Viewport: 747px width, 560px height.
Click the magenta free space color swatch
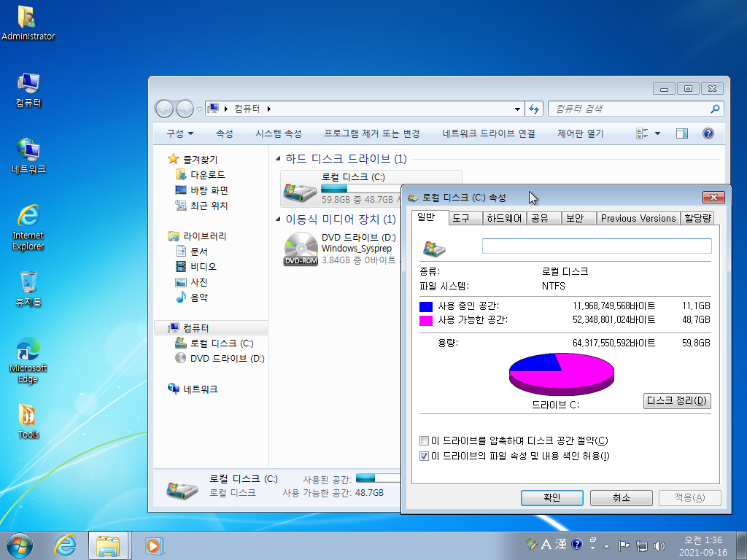click(426, 321)
